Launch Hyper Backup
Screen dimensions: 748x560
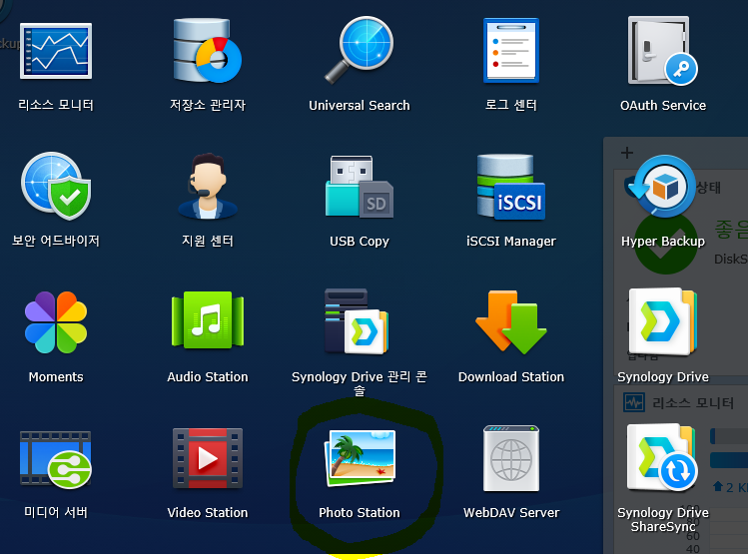coord(662,187)
